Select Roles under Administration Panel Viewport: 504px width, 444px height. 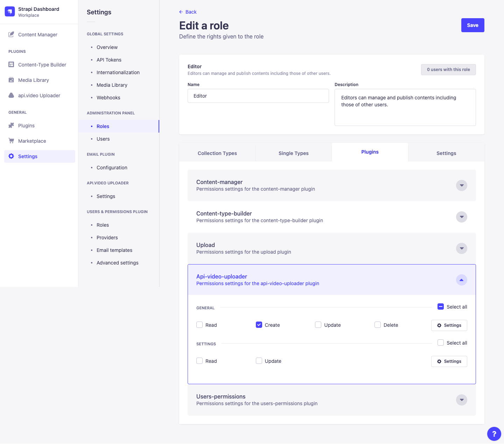[x=119, y=126]
